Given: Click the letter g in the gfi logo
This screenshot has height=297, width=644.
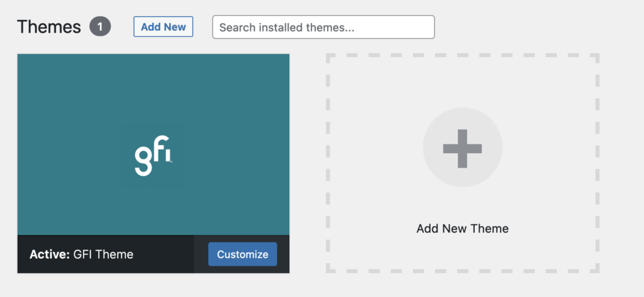Looking at the screenshot, I should tap(143, 159).
